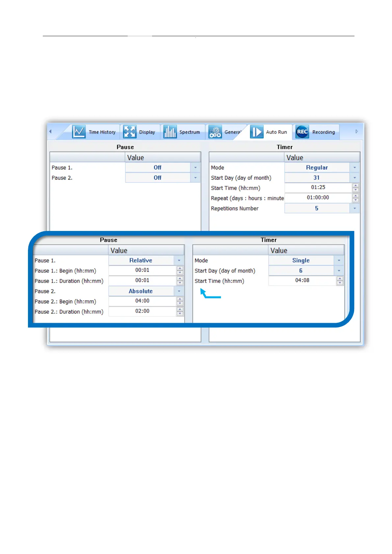
Task: Open Pause 2. Absolute dropdown
Action: (x=179, y=291)
